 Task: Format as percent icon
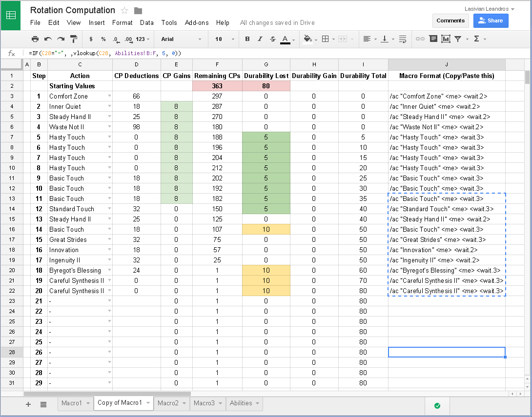103,39
